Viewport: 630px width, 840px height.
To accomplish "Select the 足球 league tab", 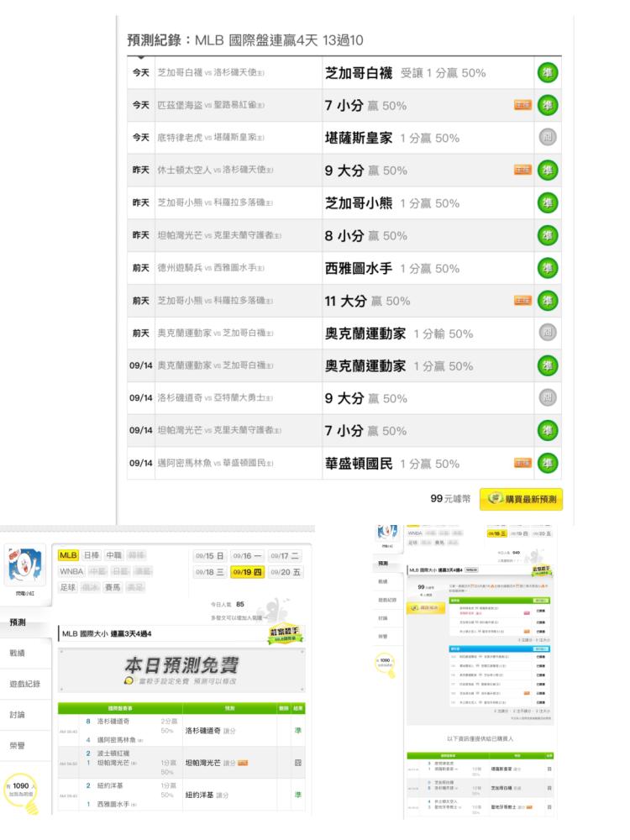I will [67, 587].
